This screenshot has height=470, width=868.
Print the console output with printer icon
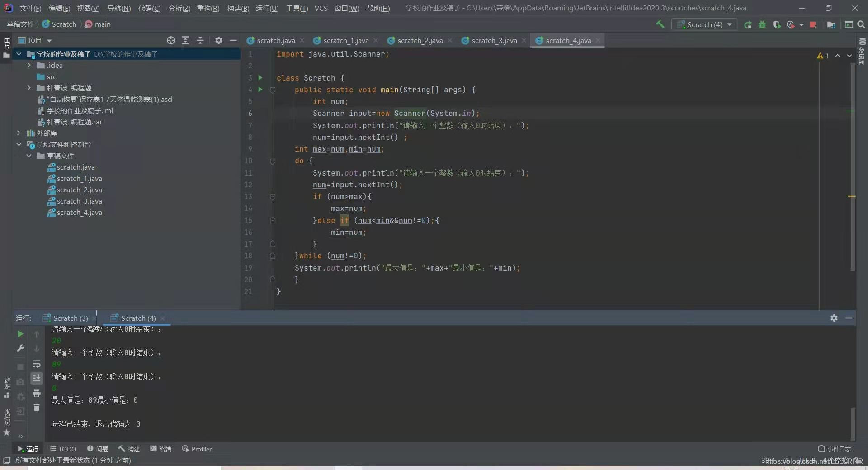pos(37,393)
